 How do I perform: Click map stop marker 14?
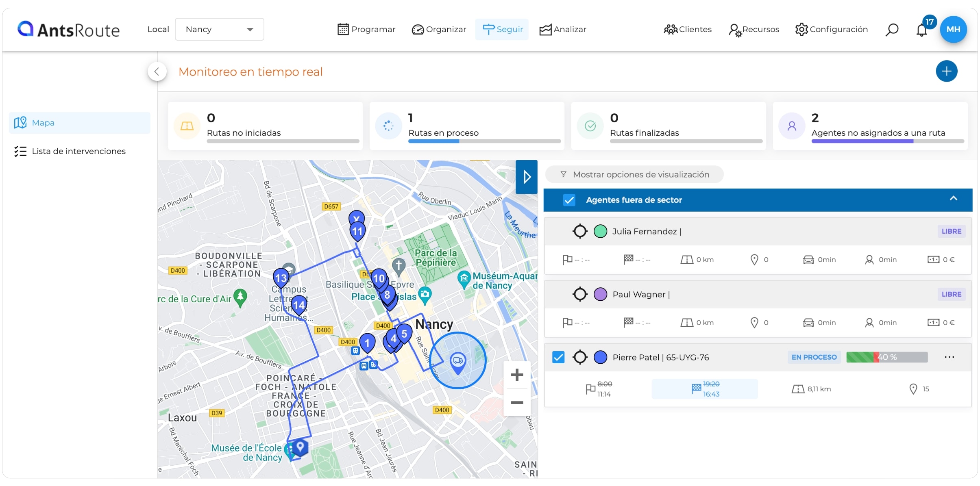(x=299, y=305)
